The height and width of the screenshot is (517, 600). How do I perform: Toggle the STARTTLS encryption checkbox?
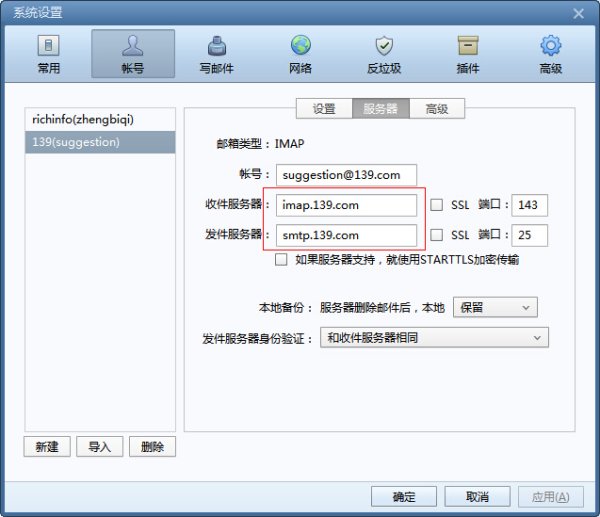coord(281,259)
